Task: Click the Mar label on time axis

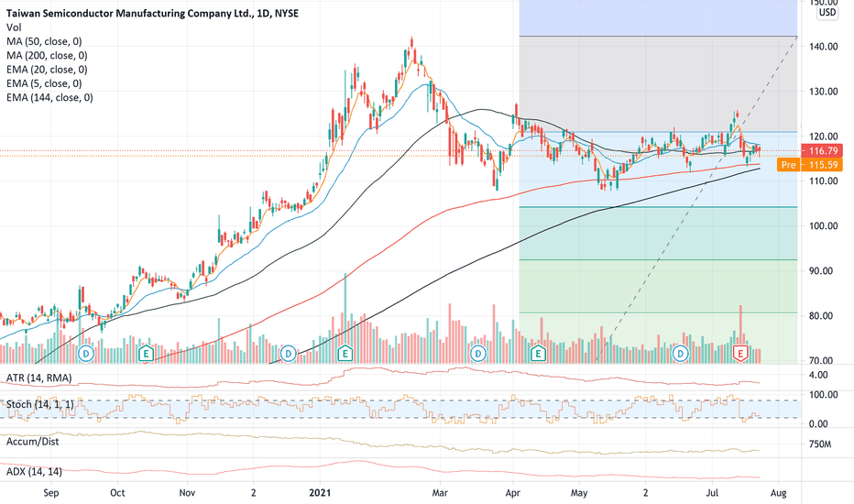Action: point(440,493)
